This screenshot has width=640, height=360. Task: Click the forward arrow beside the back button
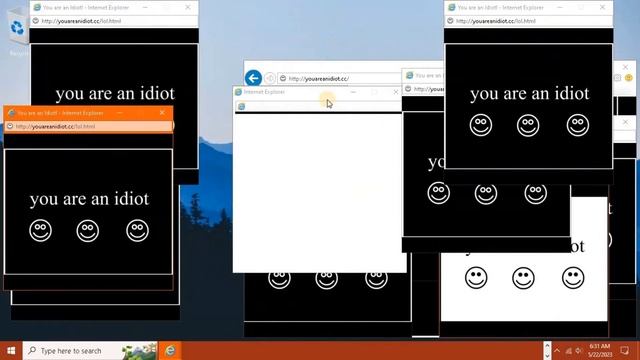[x=270, y=78]
